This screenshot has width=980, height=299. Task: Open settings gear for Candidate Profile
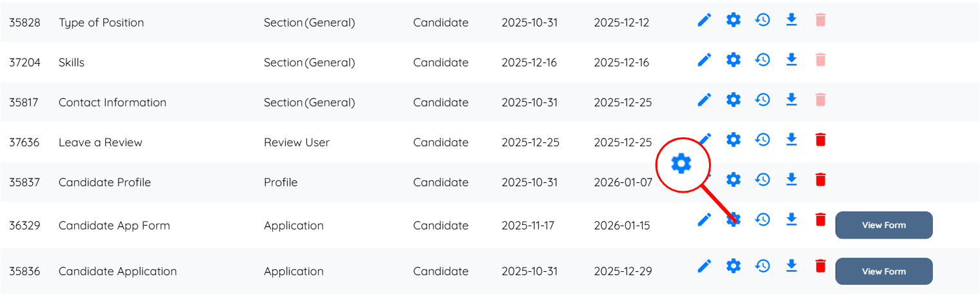pyautogui.click(x=734, y=180)
